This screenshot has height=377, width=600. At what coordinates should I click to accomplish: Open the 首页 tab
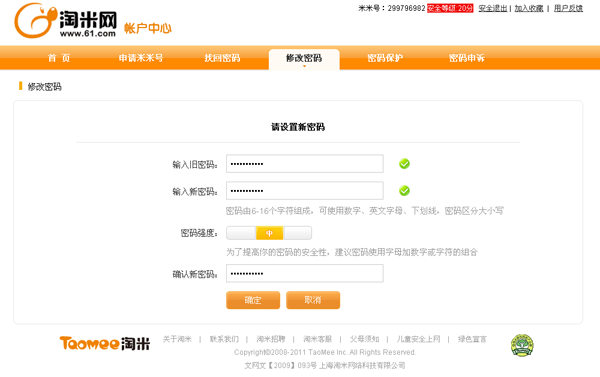(x=59, y=58)
